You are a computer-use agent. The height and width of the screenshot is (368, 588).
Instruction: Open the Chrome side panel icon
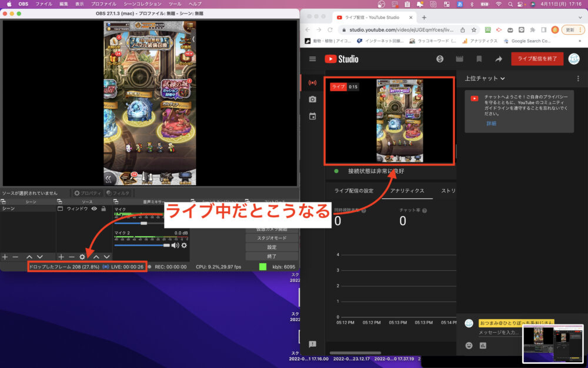[x=544, y=29]
